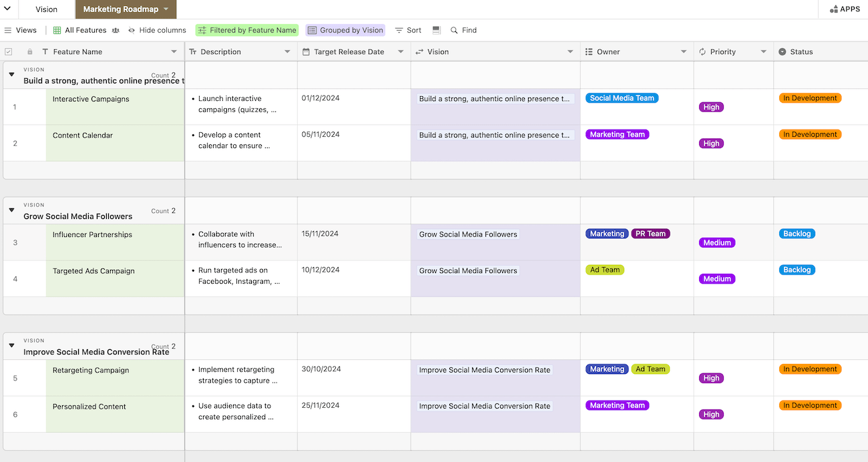
Task: Open the Target Release Date column dropdown
Action: point(401,51)
